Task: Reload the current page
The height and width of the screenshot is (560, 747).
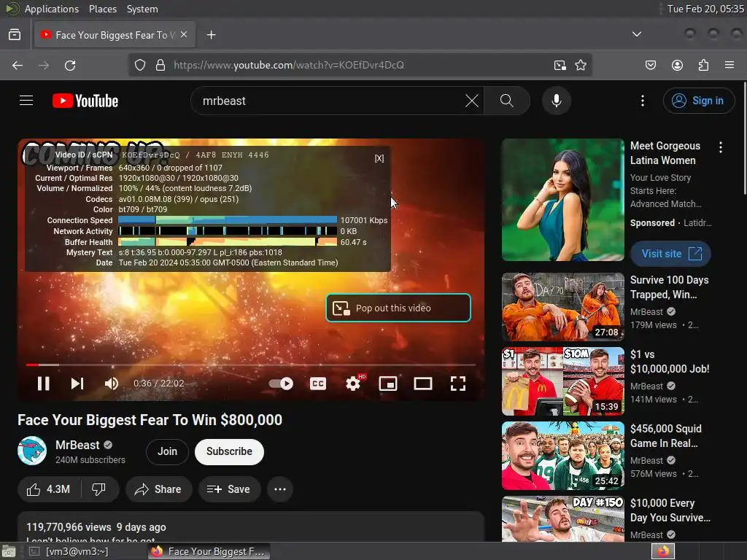Action: (x=70, y=65)
